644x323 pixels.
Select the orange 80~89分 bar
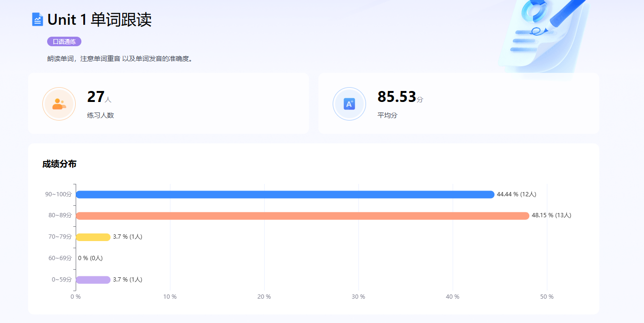coord(302,216)
